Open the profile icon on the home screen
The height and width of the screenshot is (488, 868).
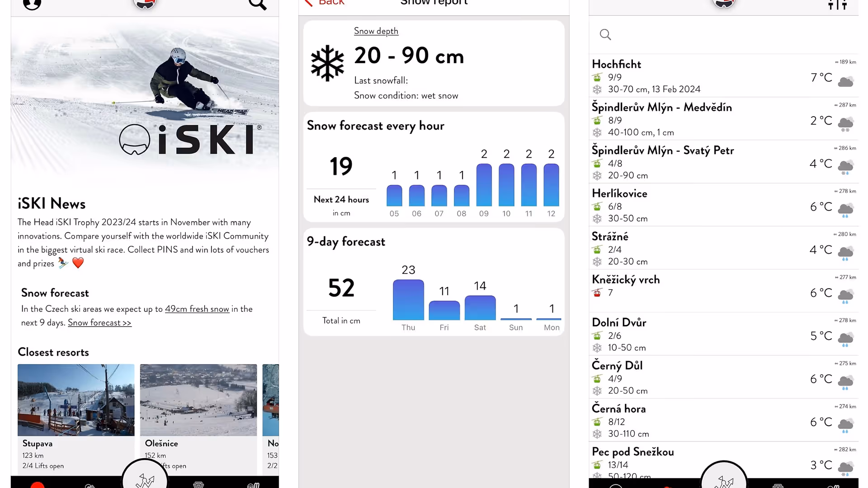[x=32, y=5]
